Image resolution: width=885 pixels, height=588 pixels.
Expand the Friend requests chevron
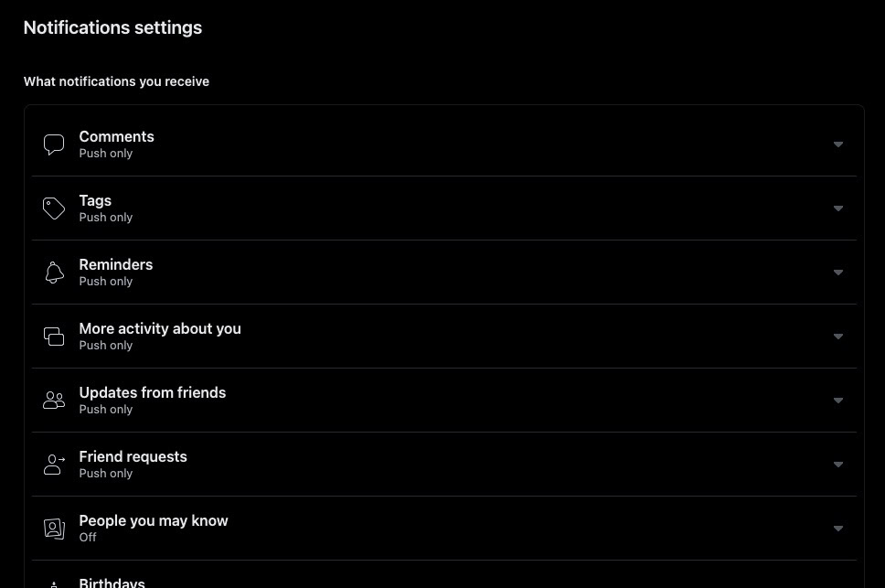click(837, 465)
